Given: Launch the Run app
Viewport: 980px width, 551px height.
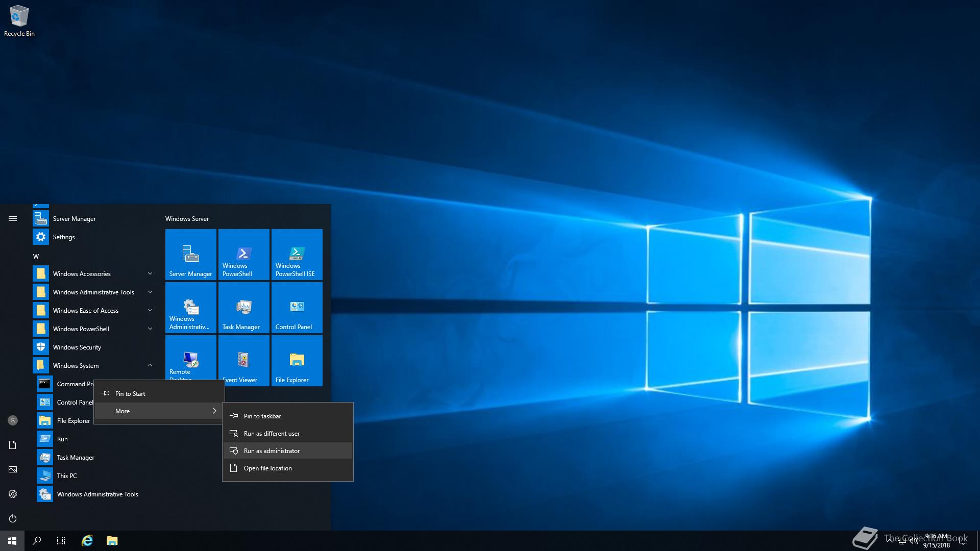Looking at the screenshot, I should (x=95, y=439).
